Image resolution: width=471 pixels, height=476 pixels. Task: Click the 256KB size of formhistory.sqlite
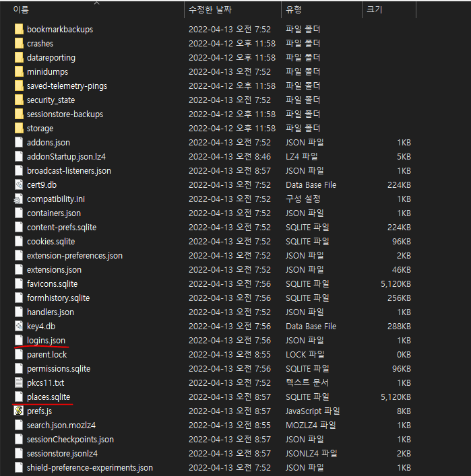[399, 298]
